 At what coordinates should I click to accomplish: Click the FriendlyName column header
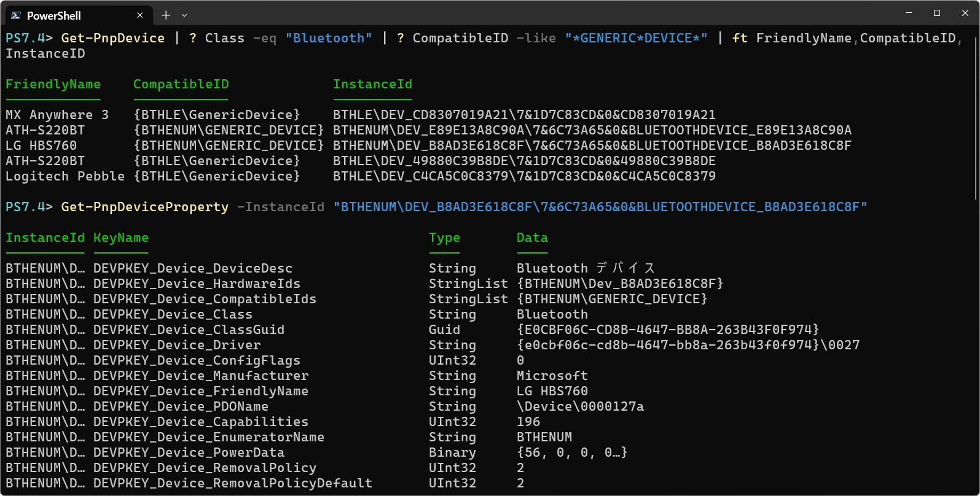53,84
